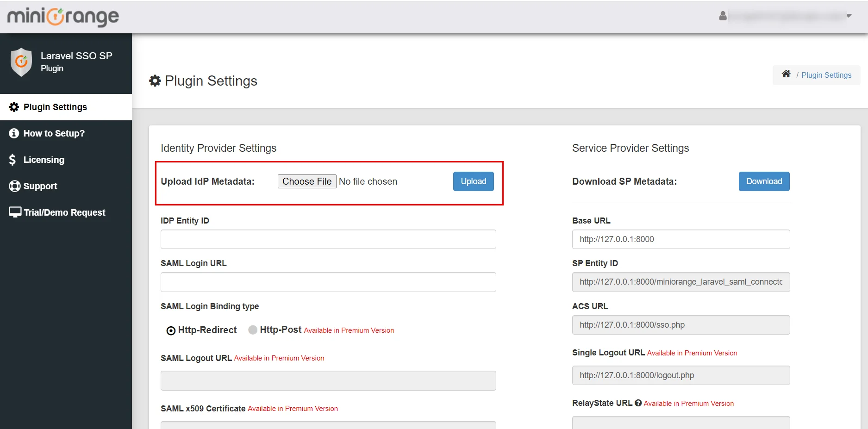Select the Http-Post binding option

coord(253,330)
